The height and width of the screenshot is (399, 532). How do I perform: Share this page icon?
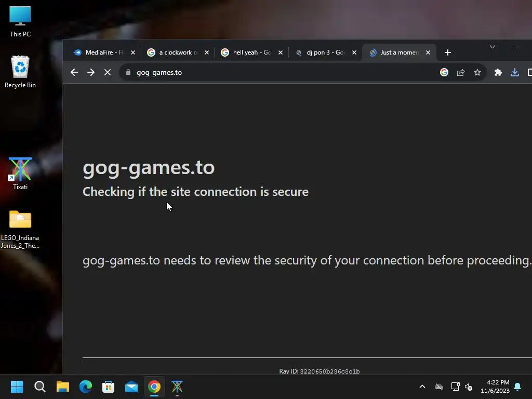coord(461,72)
